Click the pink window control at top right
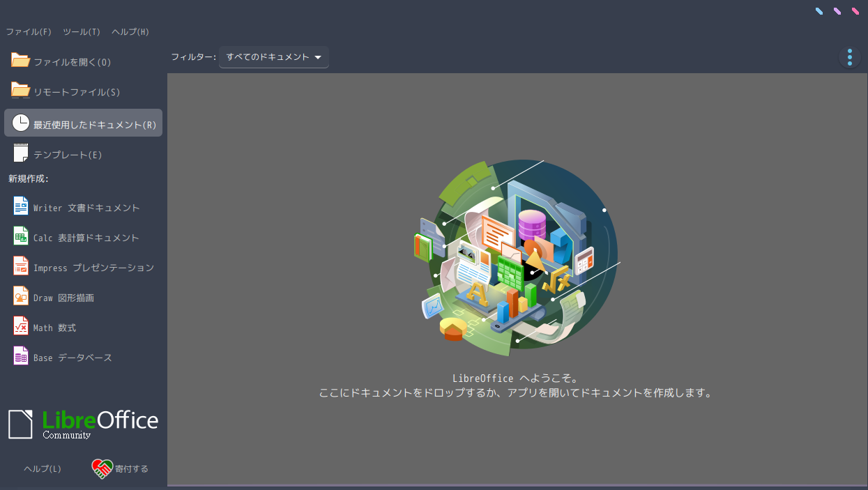 click(855, 11)
